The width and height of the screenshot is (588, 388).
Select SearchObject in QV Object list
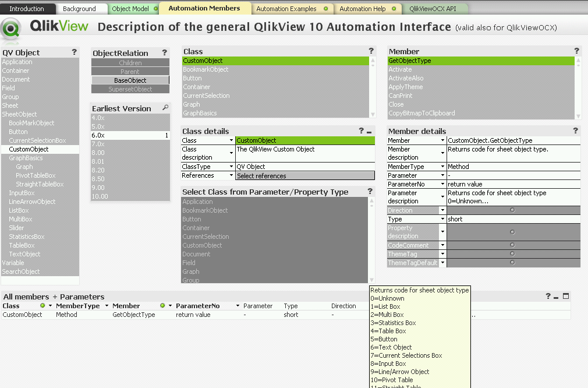coord(40,271)
